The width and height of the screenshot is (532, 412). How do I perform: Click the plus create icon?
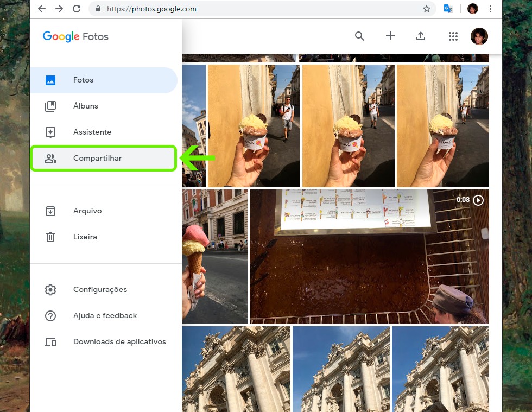pyautogui.click(x=390, y=36)
